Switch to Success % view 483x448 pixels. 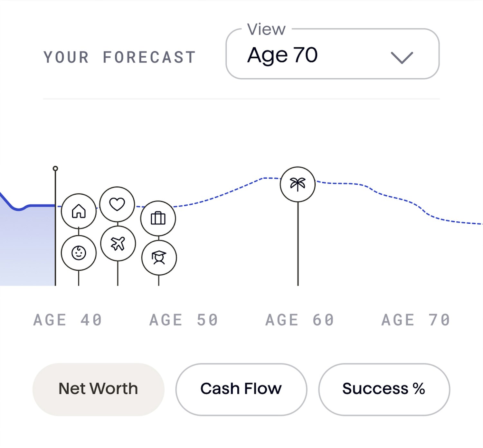[x=384, y=389]
